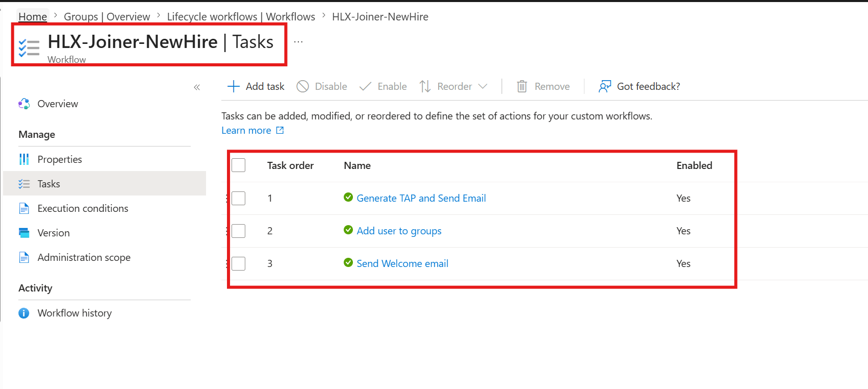Collapse the left navigation pane chevron
This screenshot has width=868, height=389.
point(197,87)
